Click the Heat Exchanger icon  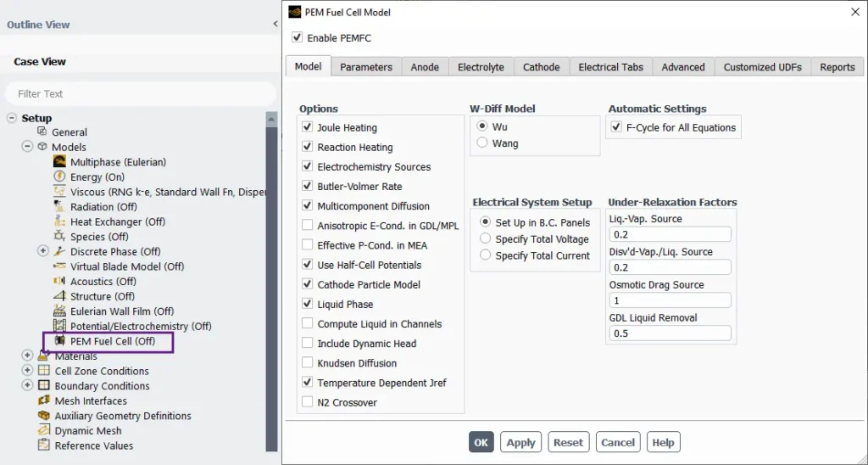tap(59, 221)
